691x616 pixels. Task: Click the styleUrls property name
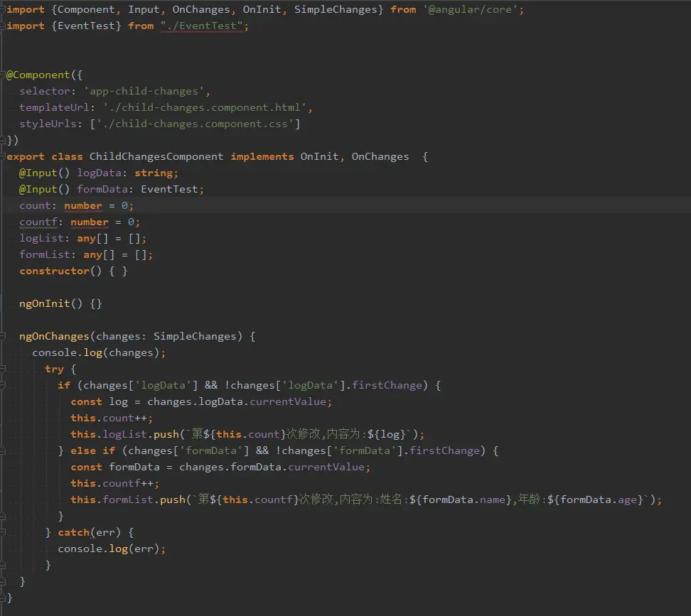click(48, 124)
